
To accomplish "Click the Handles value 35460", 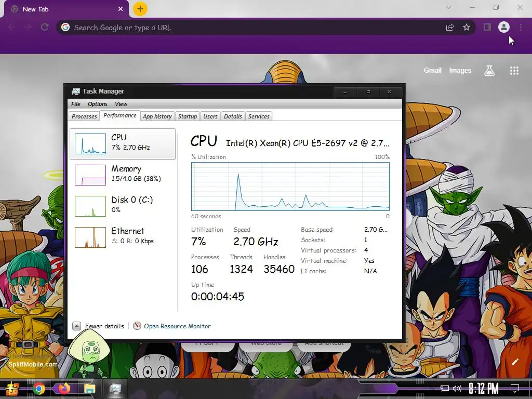I will (x=279, y=269).
